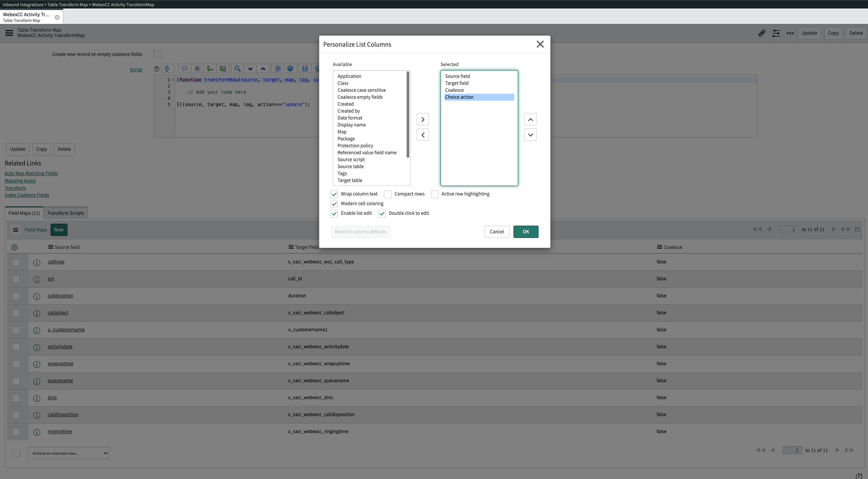The image size is (868, 479).
Task: Click the top pagination last page icon
Action: tap(846, 229)
